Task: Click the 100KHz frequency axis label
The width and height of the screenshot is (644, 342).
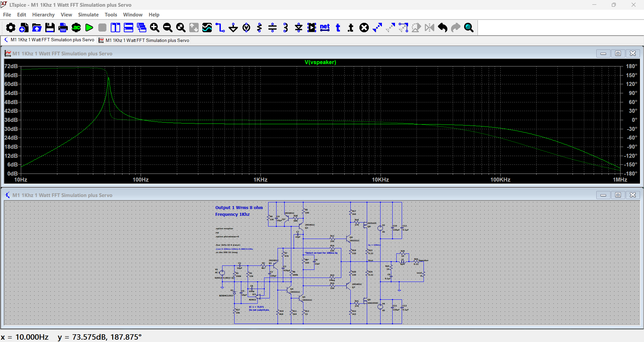Action: [500, 180]
